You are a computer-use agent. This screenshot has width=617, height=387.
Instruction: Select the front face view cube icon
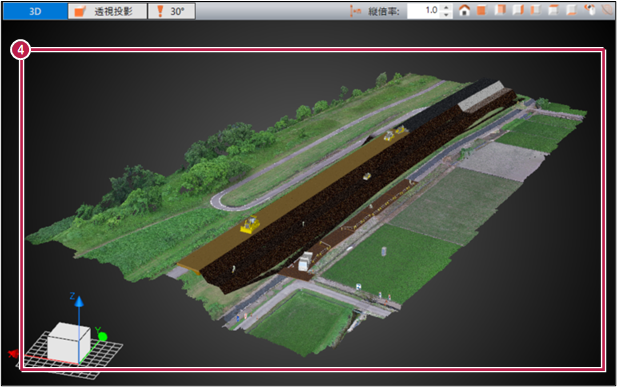481,10
